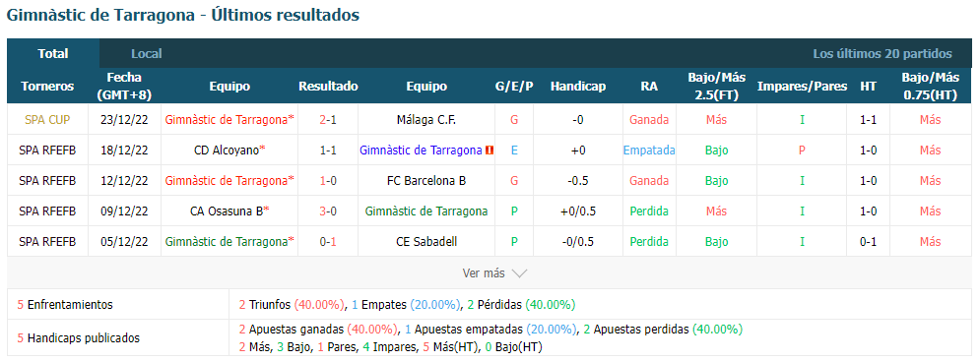Open the CE Sabadell team page
This screenshot has height=362, width=980.
[x=426, y=242]
